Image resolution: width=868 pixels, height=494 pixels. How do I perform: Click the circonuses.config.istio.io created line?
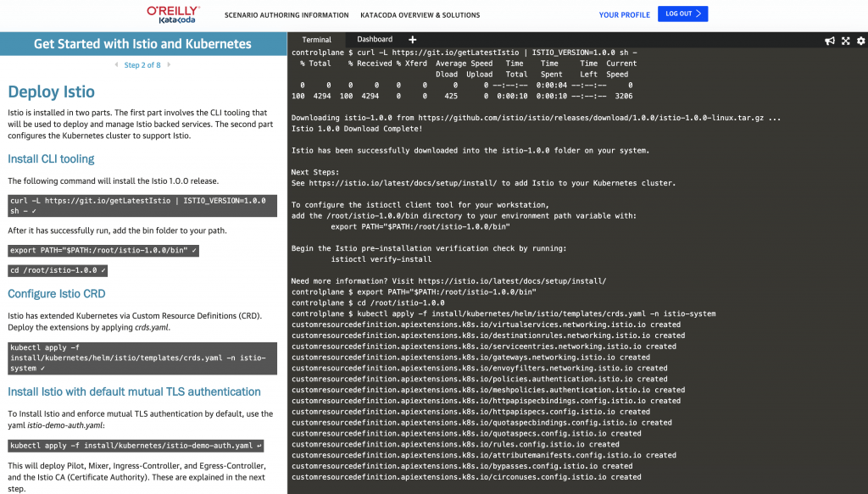click(467, 477)
